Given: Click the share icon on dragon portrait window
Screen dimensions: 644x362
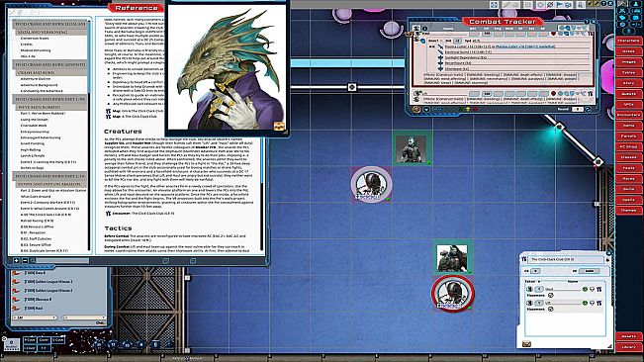Looking at the screenshot, I should (x=279, y=126).
